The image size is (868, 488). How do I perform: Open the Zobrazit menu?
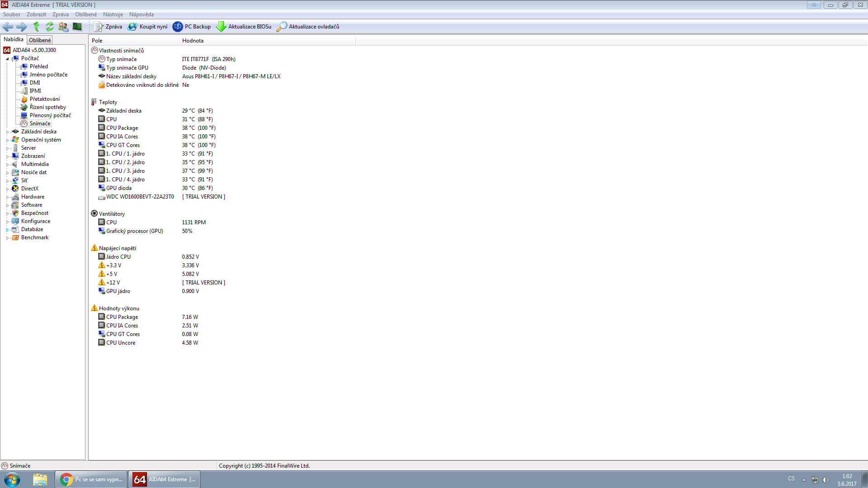coord(36,14)
